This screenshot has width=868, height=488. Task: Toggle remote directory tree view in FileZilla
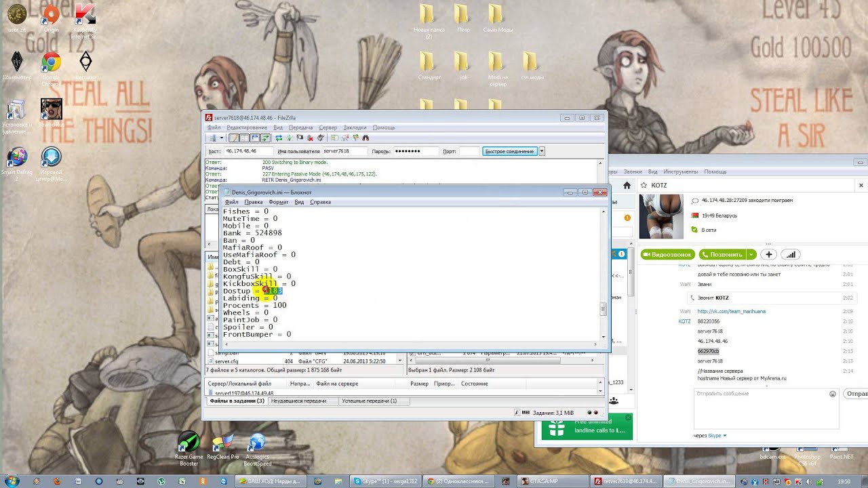coord(254,138)
